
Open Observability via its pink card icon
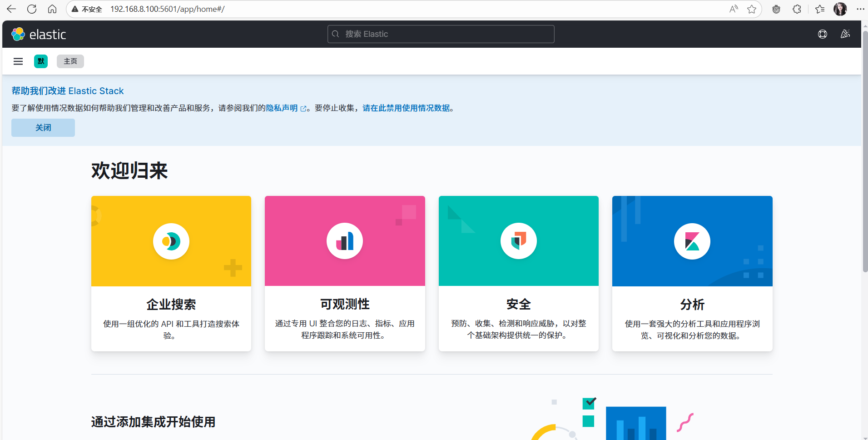point(345,241)
